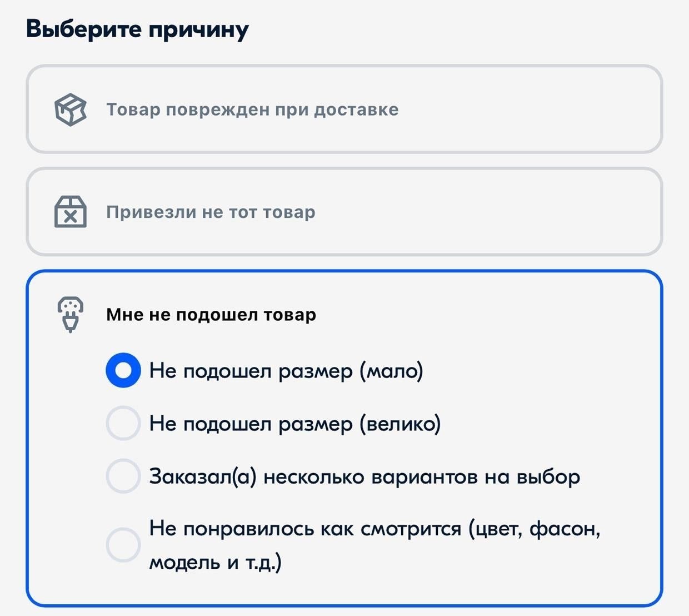This screenshot has height=616, width=689.
Task: Click label text 'Не подошел размер (велико)'
Action: point(294,423)
